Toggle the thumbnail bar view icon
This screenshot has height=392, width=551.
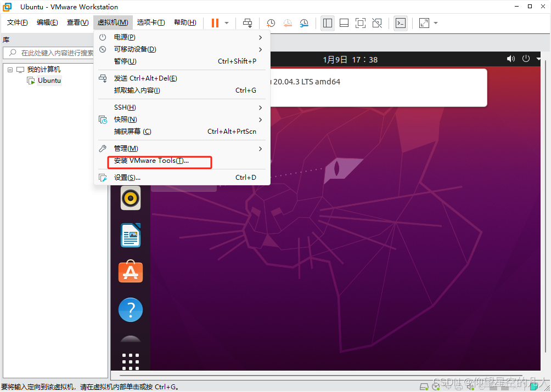coord(344,23)
